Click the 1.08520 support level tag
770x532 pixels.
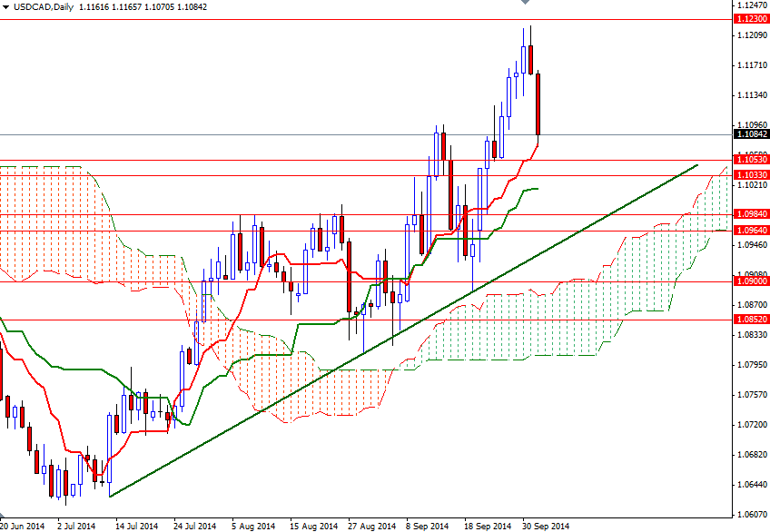750,320
